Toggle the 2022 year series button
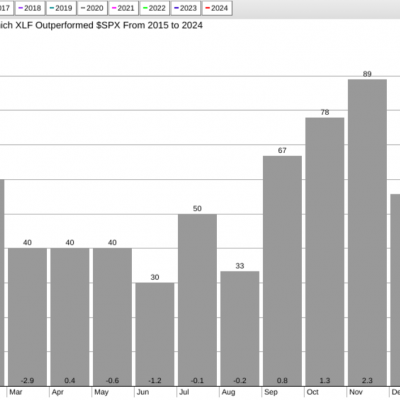This screenshot has height=400, width=400. click(x=155, y=8)
